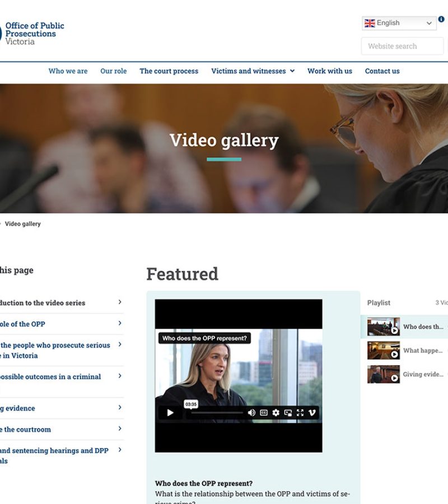Open video settings gear

click(276, 412)
